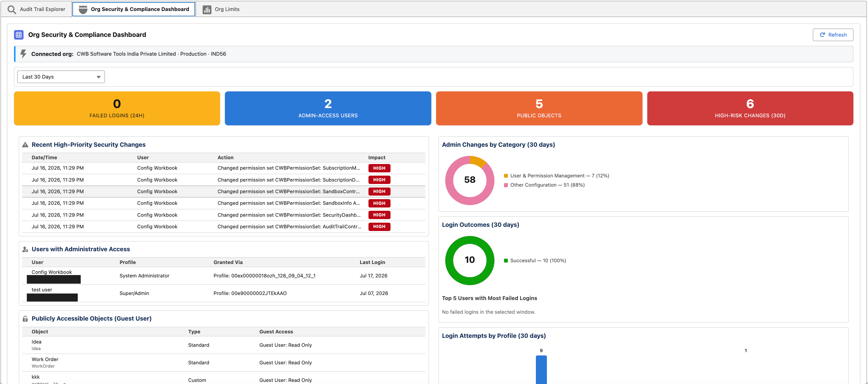
Task: Click the lightning bolt icon beside Connected org
Action: point(23,54)
